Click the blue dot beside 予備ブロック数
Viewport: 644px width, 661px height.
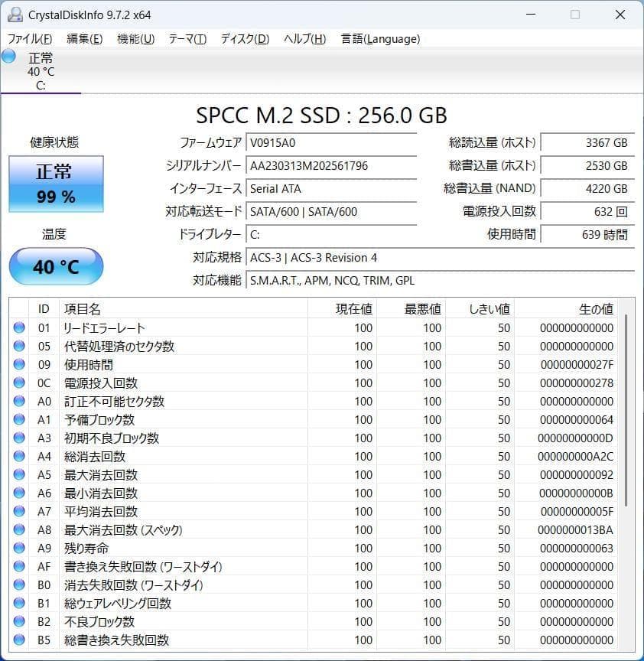coord(18,420)
